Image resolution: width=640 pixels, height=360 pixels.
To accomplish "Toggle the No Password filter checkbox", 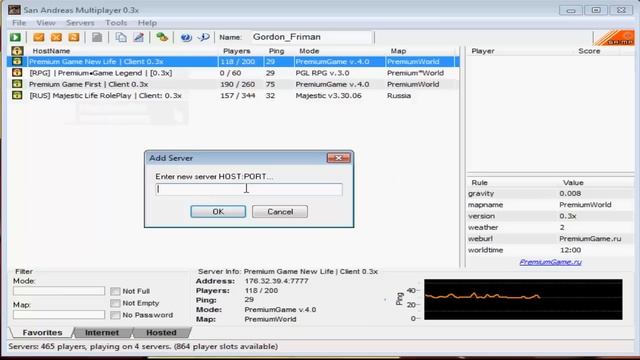I will 115,315.
